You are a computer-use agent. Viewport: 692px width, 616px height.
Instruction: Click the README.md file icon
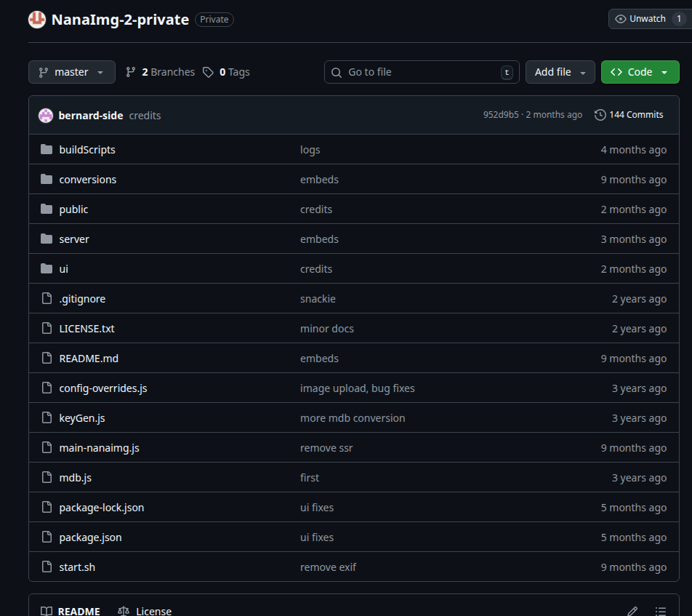point(47,358)
